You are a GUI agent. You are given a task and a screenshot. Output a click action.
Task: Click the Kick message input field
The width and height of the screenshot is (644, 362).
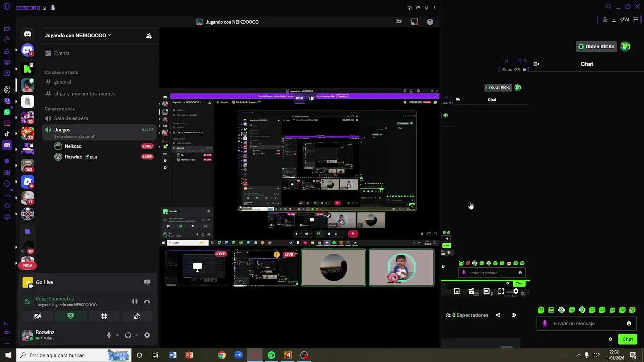pyautogui.click(x=587, y=324)
